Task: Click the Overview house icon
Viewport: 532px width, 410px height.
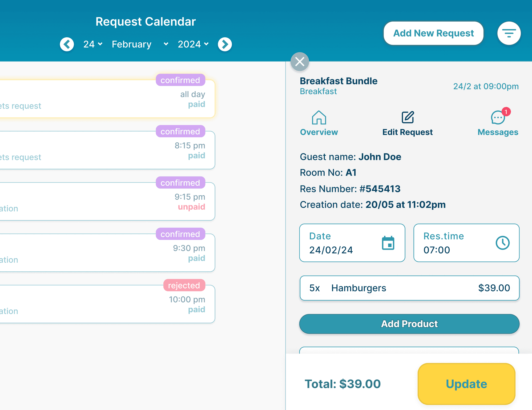Action: [x=319, y=118]
